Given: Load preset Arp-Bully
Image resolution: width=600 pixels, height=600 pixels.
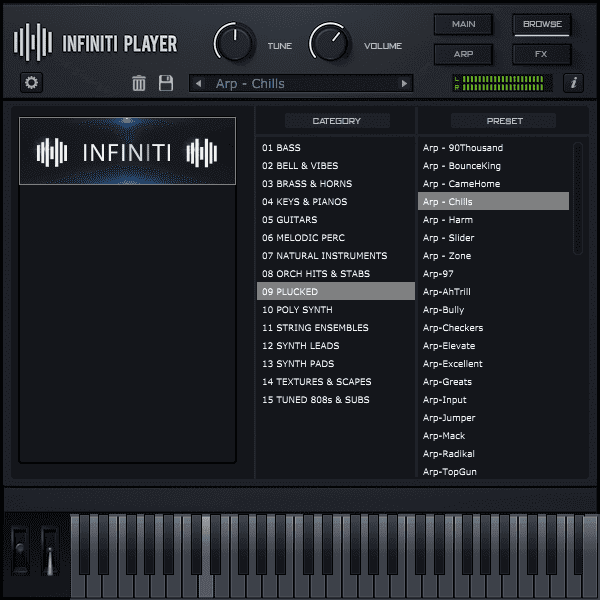Looking at the screenshot, I should click(x=494, y=310).
